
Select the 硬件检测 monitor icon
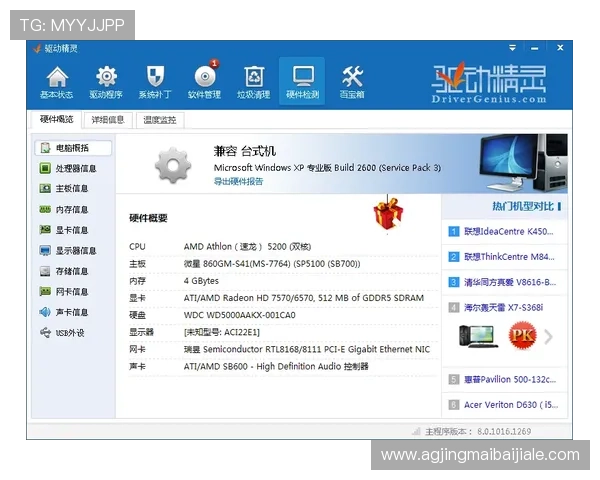click(x=302, y=81)
